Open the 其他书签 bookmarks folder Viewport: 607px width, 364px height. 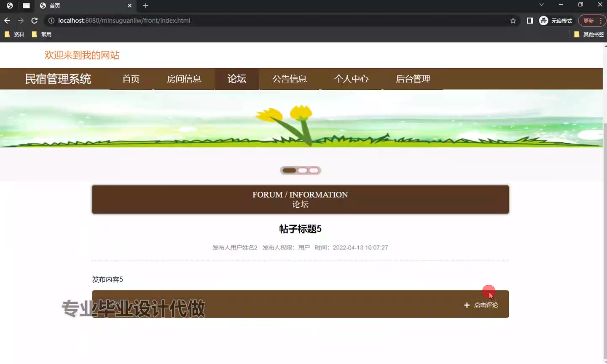click(589, 35)
